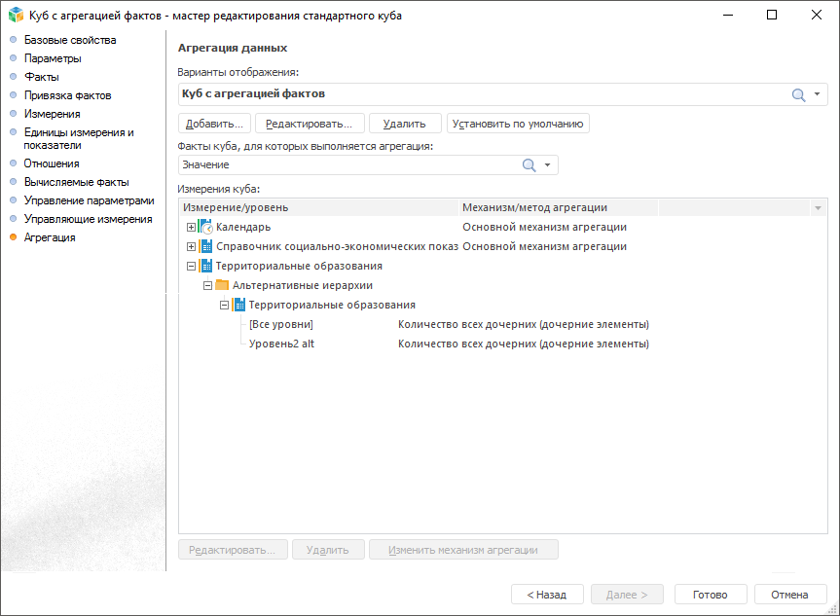Click the search icon in display variants field
This screenshot has width=840, height=616.
pyautogui.click(x=798, y=94)
